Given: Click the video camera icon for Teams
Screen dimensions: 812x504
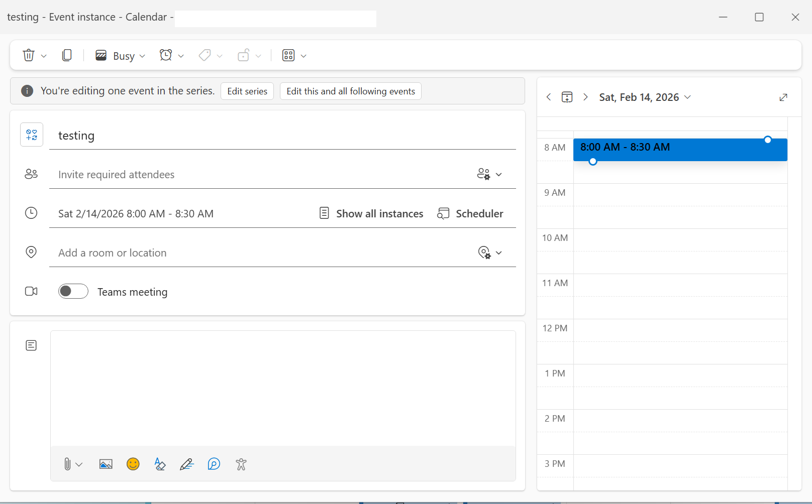Looking at the screenshot, I should [x=31, y=291].
